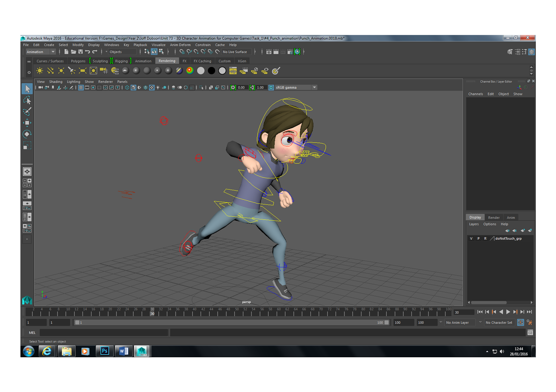Image resolution: width=556 pixels, height=392 pixels.
Task: Select the Ambient Light icon on the Rendering shelf
Action: pyautogui.click(x=40, y=71)
